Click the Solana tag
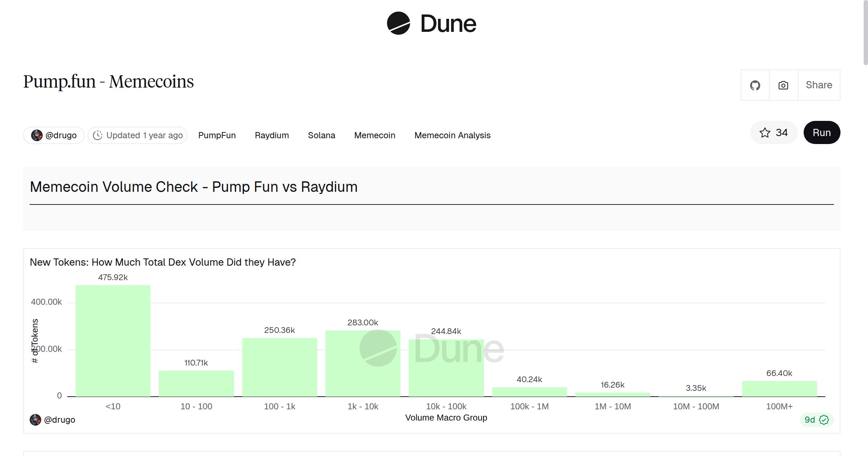 322,135
